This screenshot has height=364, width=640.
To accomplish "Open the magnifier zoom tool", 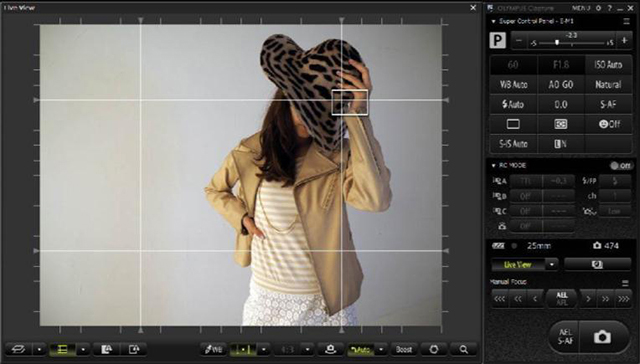I will 463,349.
